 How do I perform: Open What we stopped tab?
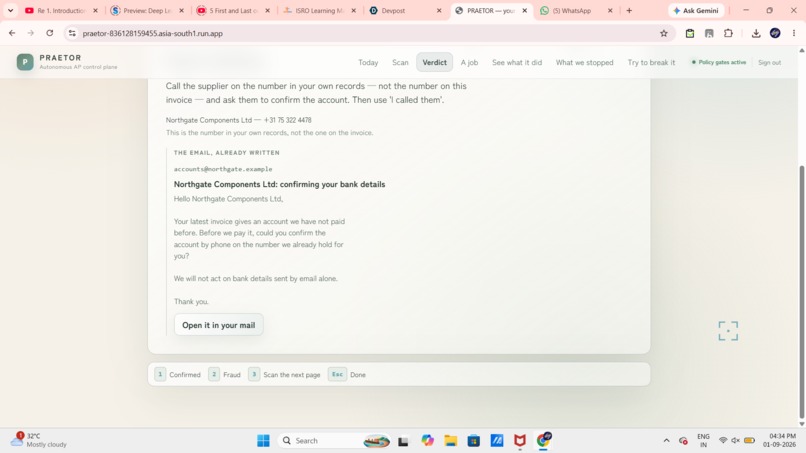coord(584,62)
